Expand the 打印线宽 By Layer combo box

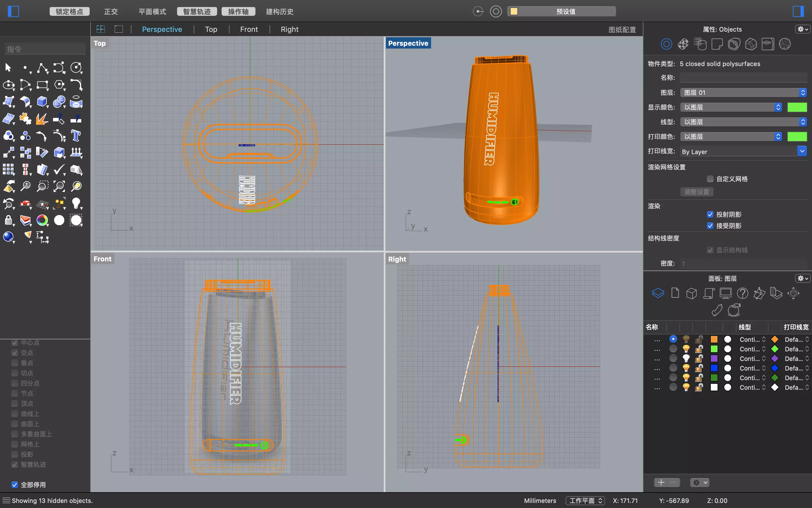[802, 151]
